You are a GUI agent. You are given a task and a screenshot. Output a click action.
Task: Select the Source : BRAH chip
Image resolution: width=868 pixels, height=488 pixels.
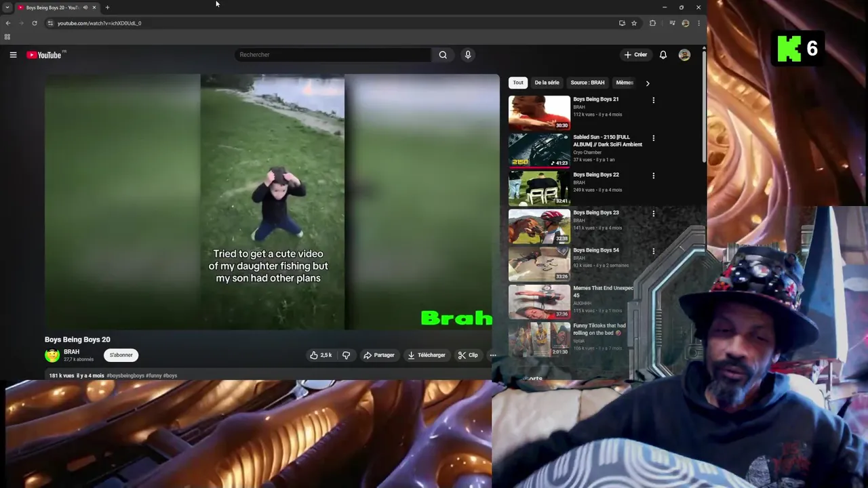[x=587, y=83]
